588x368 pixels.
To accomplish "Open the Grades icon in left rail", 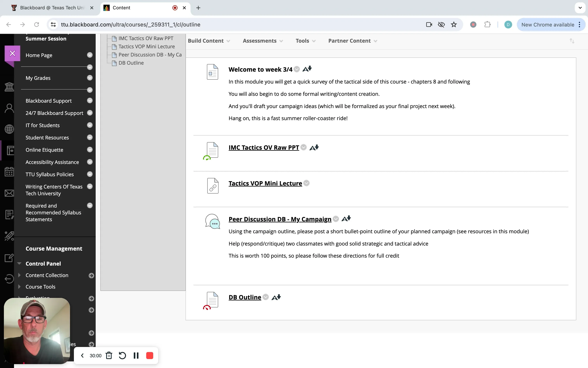I will 9,215.
